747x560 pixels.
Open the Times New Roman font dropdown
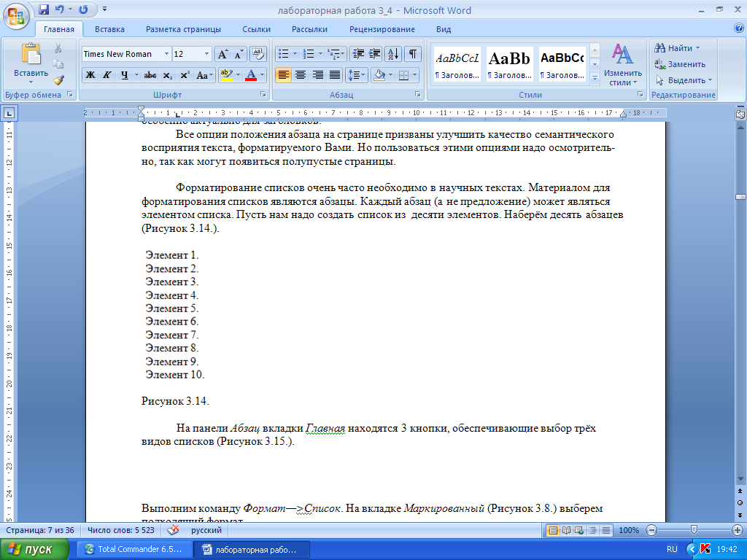click(x=166, y=54)
